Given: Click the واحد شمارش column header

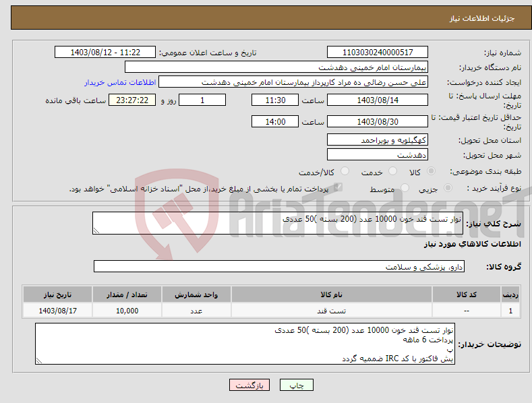Looking at the screenshot, I should coord(196,294).
